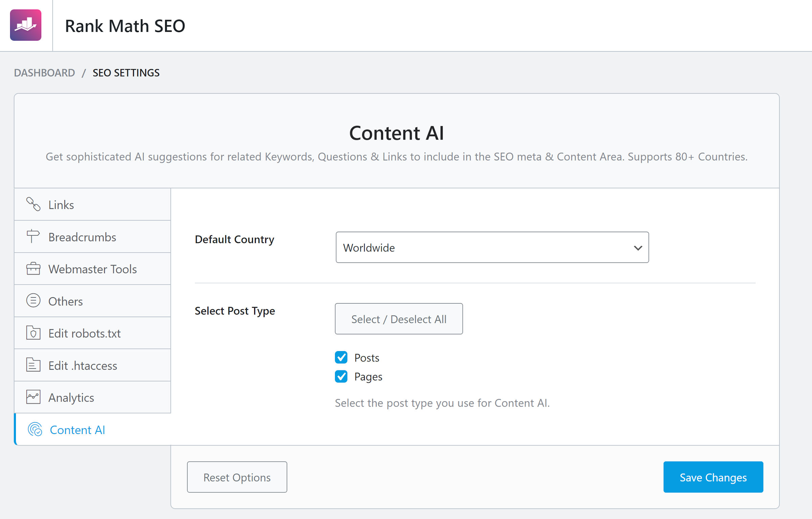Go to the Breadcrumbs settings tab
This screenshot has height=519, width=812.
coord(82,237)
